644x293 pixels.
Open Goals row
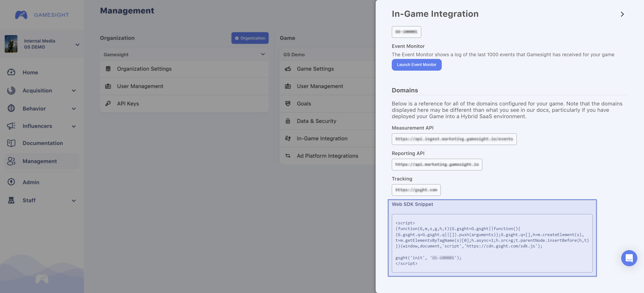328,104
